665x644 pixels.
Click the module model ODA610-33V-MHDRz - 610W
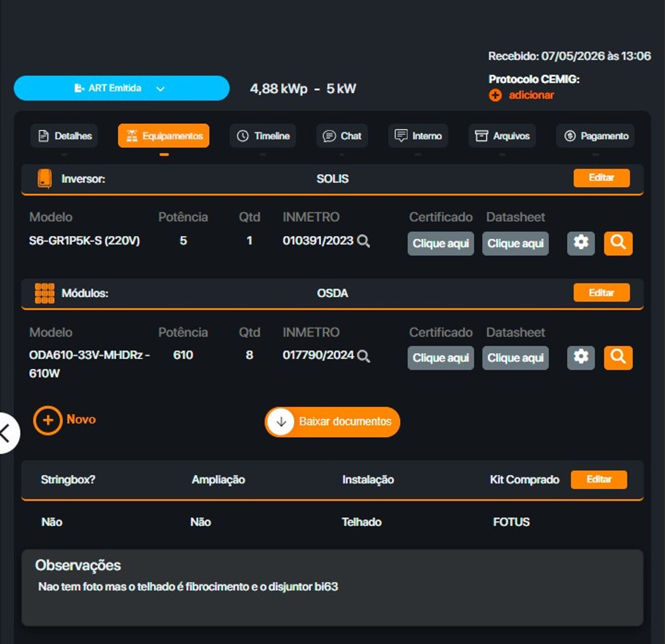[x=89, y=364]
